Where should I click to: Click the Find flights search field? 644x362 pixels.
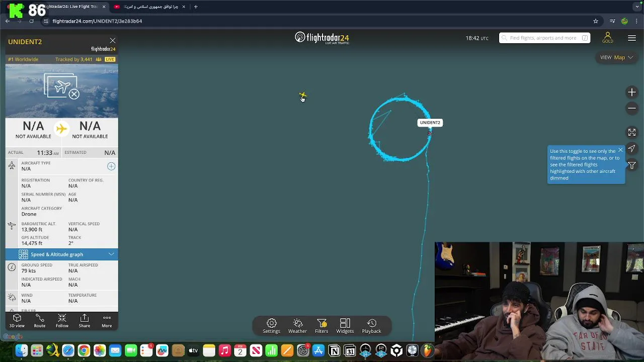544,38
